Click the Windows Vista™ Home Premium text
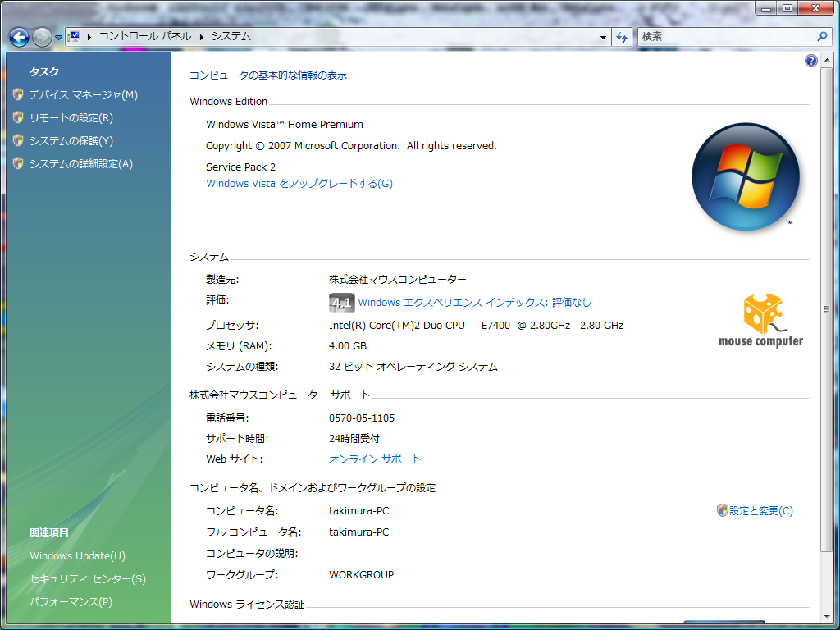This screenshot has height=630, width=840. [x=285, y=125]
